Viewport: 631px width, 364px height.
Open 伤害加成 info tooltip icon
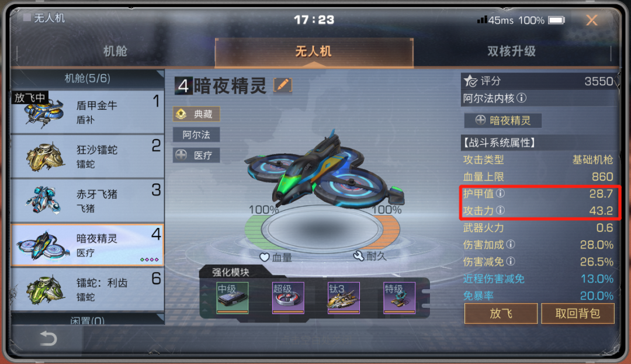pos(511,244)
